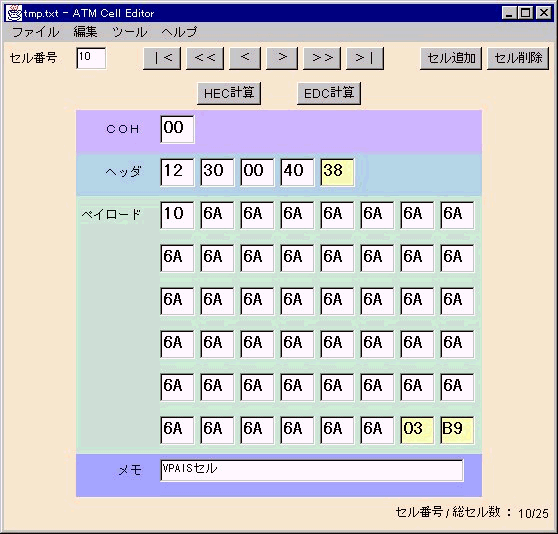
Task: Click the COH label
Action: pyautogui.click(x=123, y=129)
